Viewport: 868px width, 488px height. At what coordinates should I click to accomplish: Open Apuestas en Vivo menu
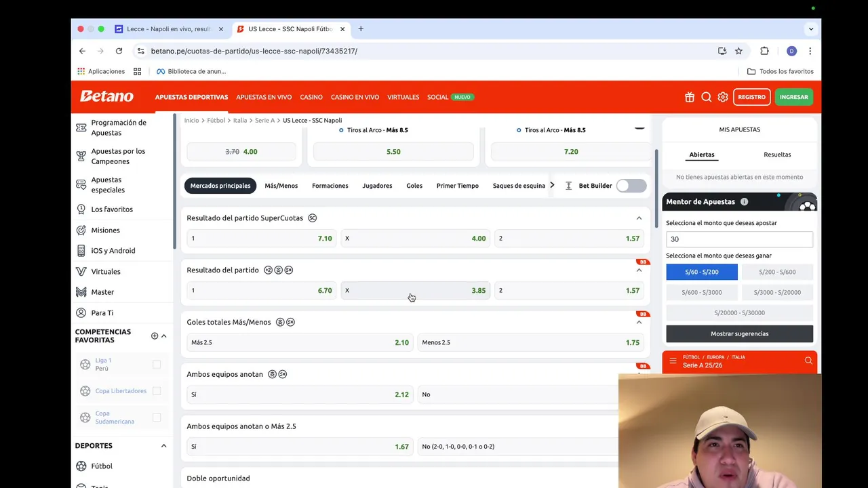(x=264, y=97)
